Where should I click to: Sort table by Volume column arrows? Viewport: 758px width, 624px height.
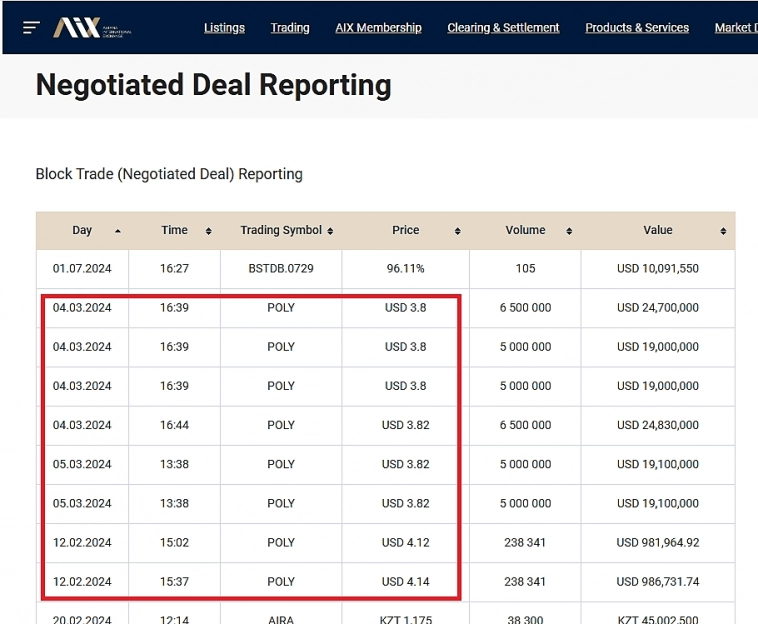(x=569, y=231)
